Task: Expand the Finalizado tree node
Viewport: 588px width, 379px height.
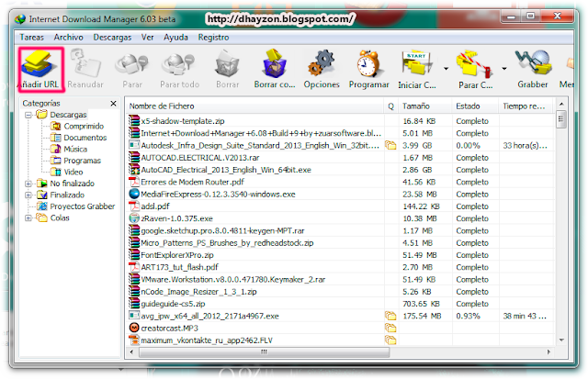Action: [x=28, y=195]
